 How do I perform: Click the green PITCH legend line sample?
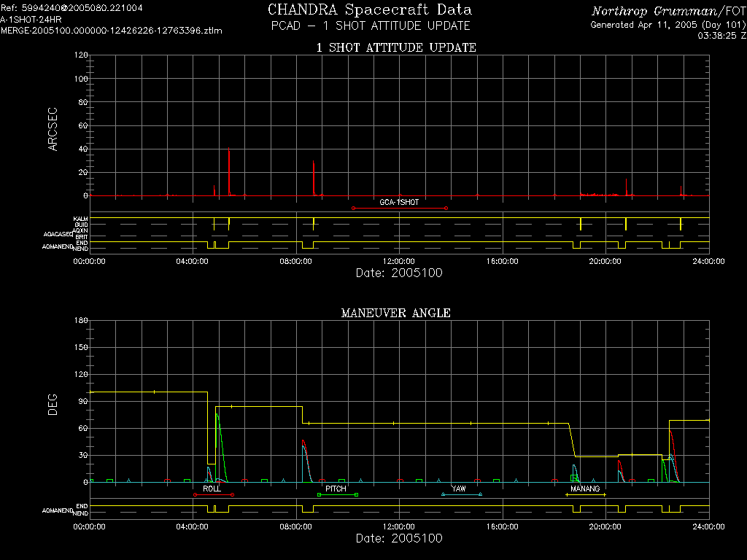[x=338, y=495]
